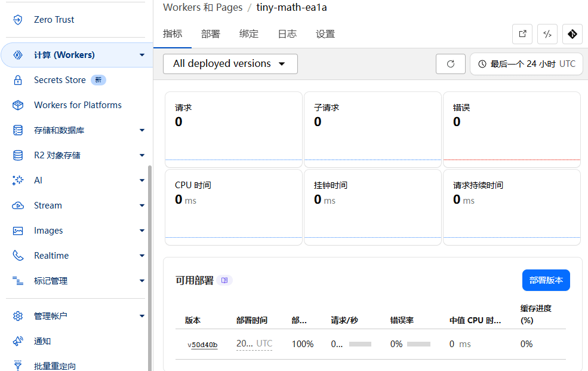Open deployment version v50d40b link
The height and width of the screenshot is (371, 588).
(x=202, y=345)
